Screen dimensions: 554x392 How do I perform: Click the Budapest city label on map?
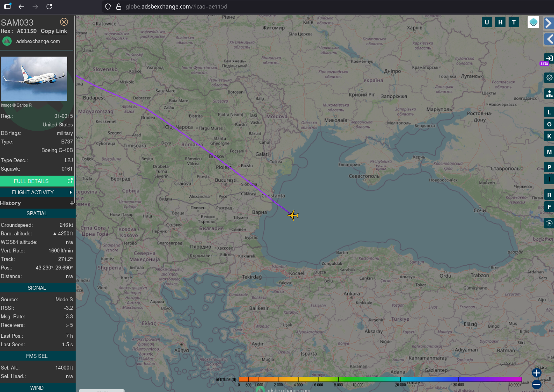click(94, 98)
